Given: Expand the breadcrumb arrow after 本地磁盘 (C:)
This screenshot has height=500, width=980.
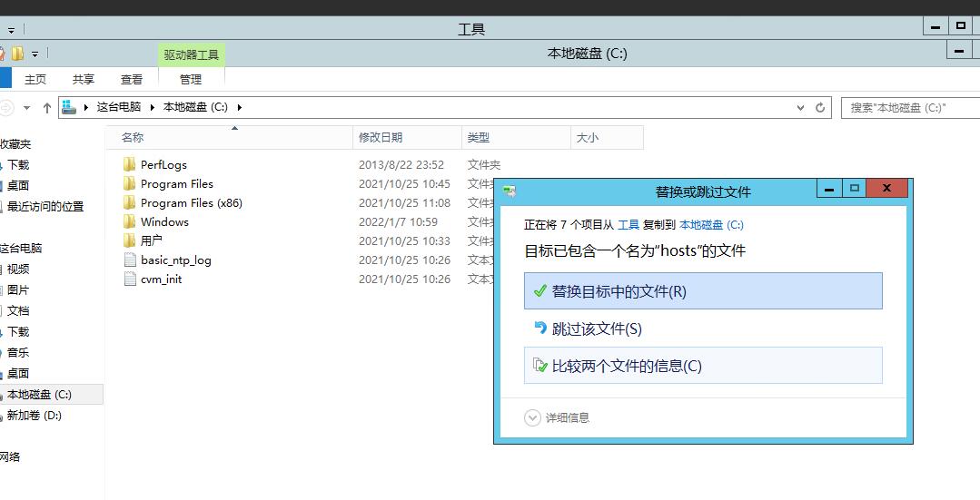Looking at the screenshot, I should pyautogui.click(x=240, y=107).
